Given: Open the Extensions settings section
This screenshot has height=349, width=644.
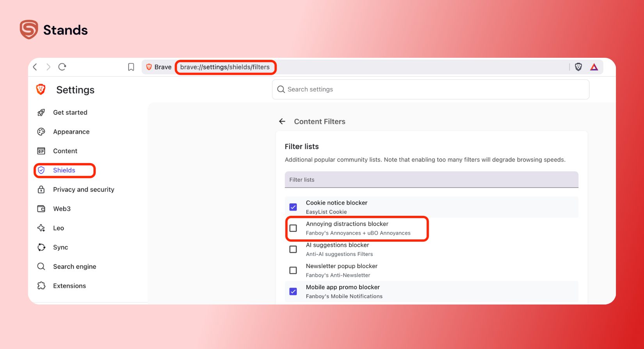Looking at the screenshot, I should coord(69,286).
